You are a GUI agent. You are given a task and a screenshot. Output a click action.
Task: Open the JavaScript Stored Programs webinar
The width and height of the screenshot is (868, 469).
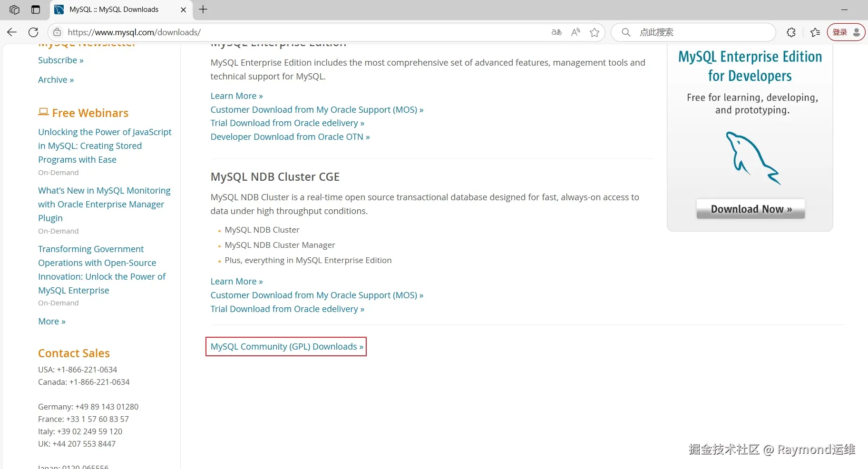[x=105, y=146]
